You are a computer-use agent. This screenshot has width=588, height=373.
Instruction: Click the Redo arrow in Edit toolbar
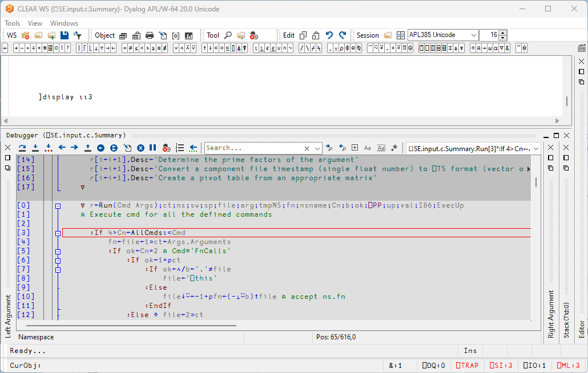pyautogui.click(x=343, y=35)
